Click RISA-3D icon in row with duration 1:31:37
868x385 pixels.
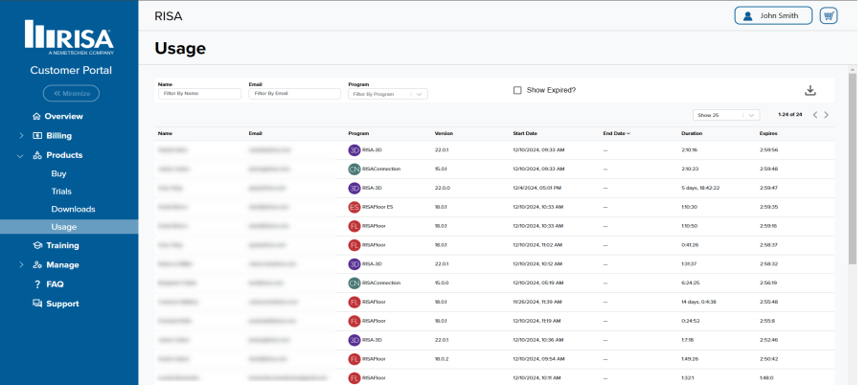pyautogui.click(x=354, y=264)
